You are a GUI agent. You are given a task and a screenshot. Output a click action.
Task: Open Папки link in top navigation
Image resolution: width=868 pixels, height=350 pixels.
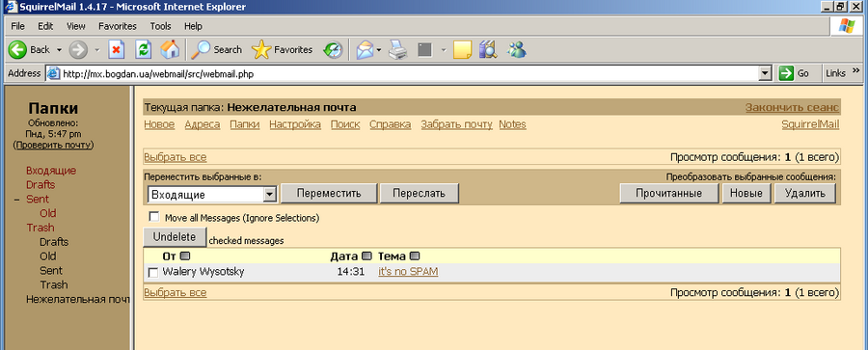[245, 124]
